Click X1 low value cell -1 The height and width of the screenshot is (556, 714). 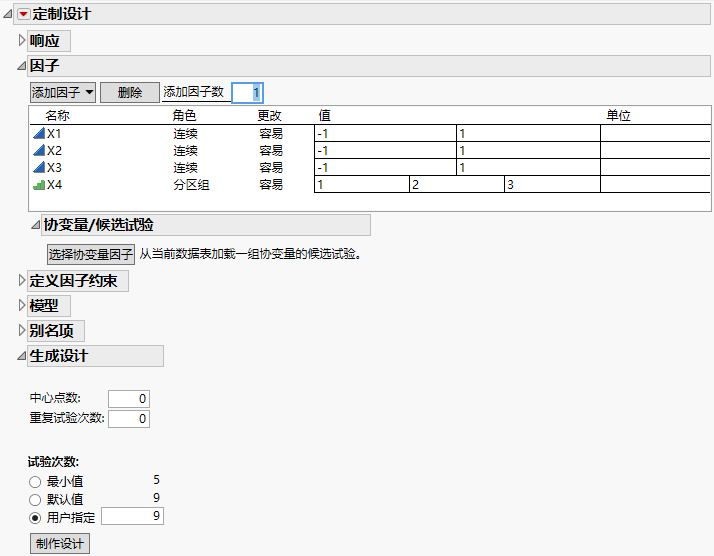[385, 133]
